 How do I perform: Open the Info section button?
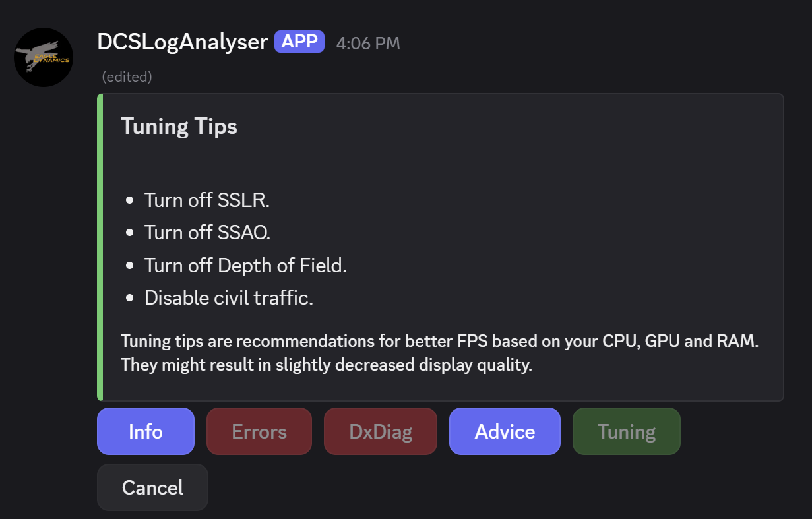click(x=146, y=431)
